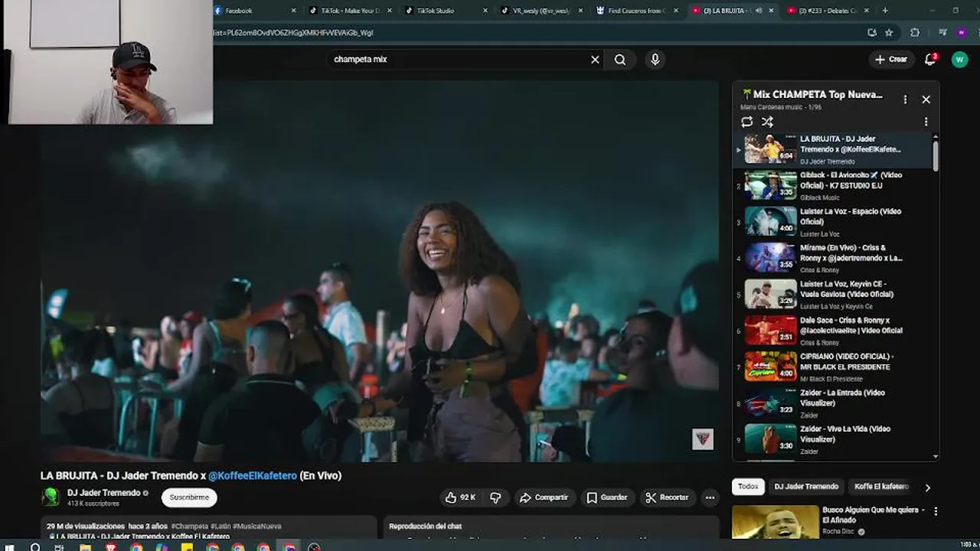This screenshot has height=551, width=980.
Task: Select the DJ Jader Tremendo filter chip
Action: pos(806,487)
